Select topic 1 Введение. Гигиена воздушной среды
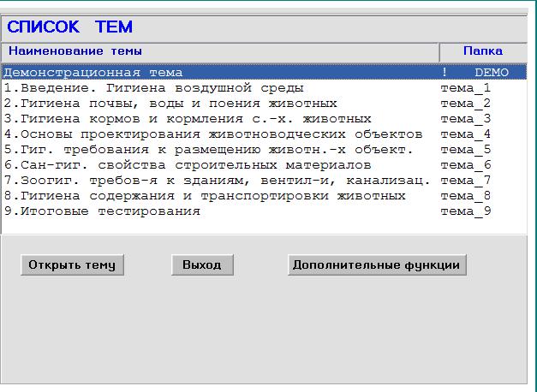The height and width of the screenshot is (392, 537). tap(154, 88)
